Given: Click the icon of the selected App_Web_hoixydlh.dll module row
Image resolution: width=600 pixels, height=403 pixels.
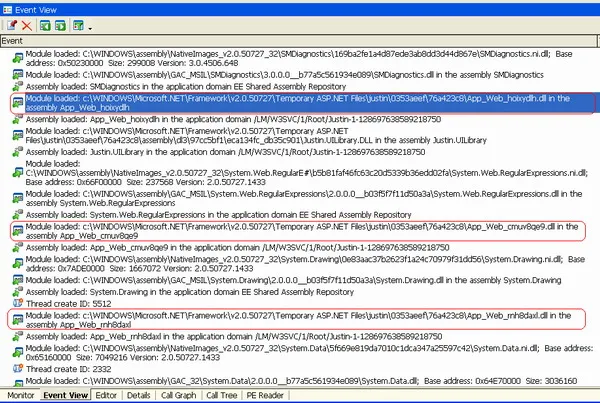Looking at the screenshot, I should pyautogui.click(x=18, y=103).
